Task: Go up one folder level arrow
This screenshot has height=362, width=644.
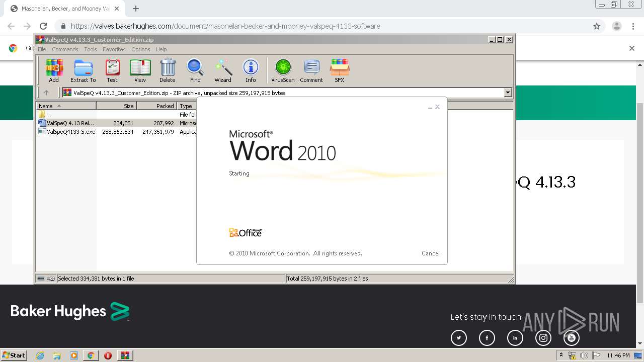Action: click(46, 93)
